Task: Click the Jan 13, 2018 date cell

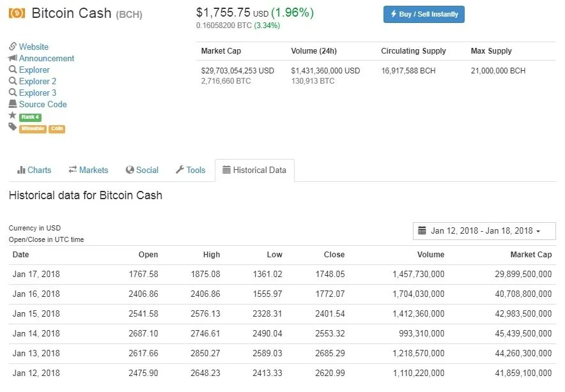Action: tap(36, 354)
